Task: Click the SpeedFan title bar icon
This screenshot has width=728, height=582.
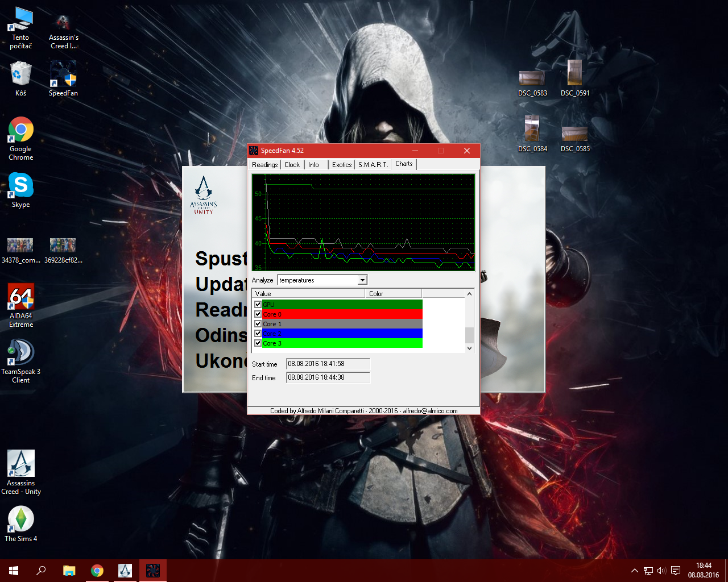Action: pyautogui.click(x=254, y=151)
